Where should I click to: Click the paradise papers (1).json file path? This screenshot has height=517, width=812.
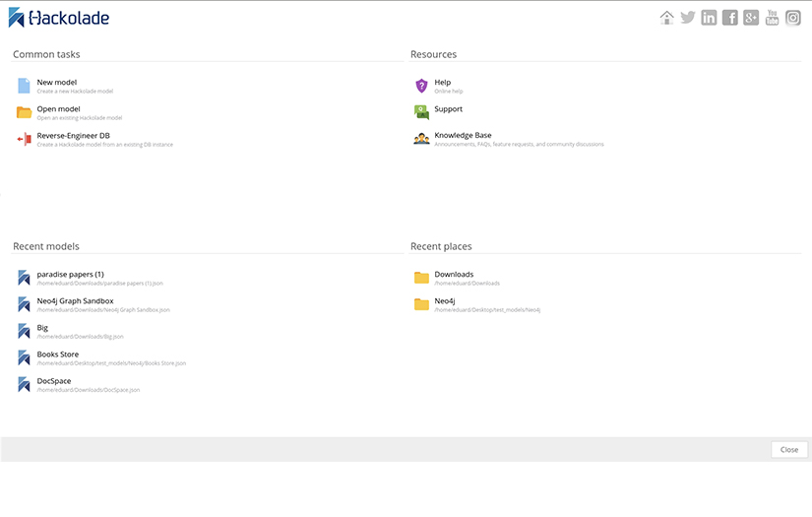100,284
